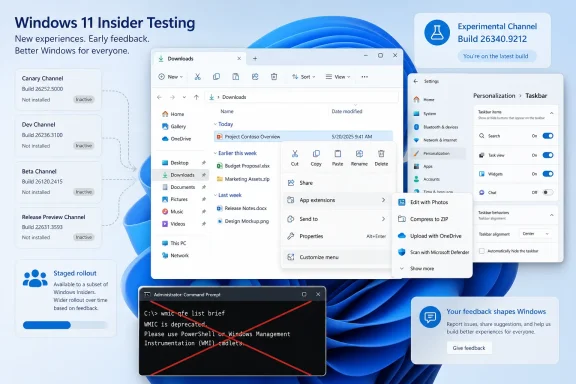Open Gallery in Explorer sidebar
This screenshot has width=576, height=384.
[174, 126]
